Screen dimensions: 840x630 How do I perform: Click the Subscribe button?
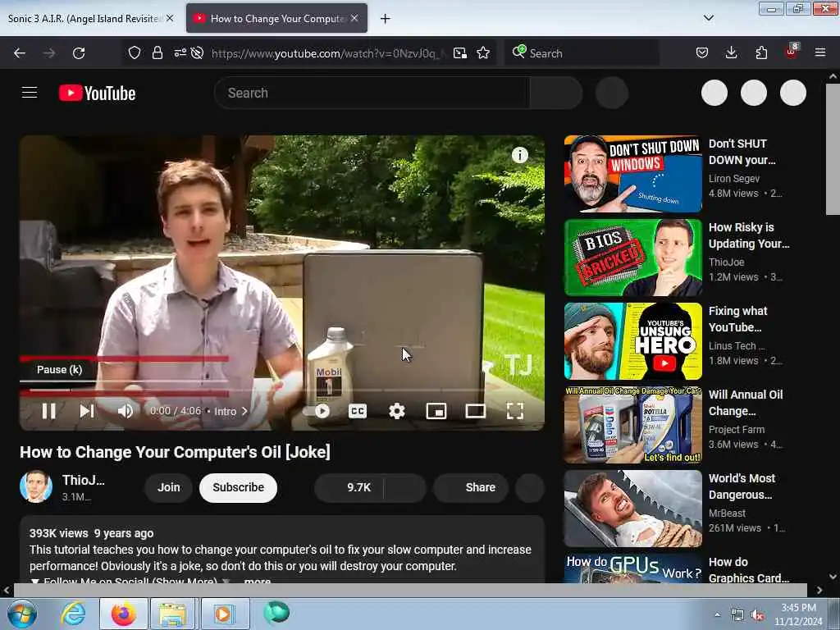click(x=238, y=487)
